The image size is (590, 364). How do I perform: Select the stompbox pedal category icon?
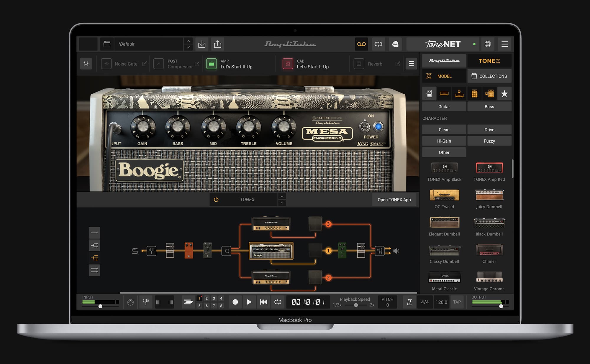click(x=429, y=93)
